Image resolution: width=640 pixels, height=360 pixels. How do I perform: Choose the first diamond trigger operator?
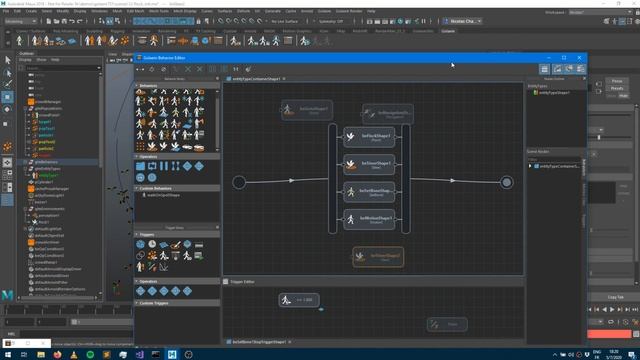coord(140,291)
